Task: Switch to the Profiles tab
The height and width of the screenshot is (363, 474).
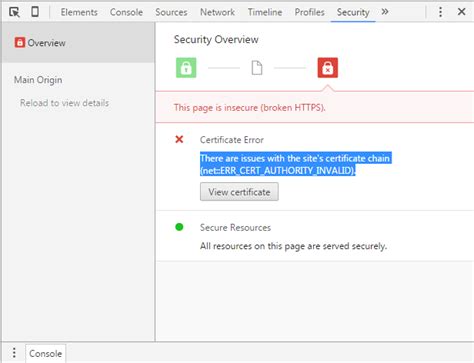Action: (309, 12)
